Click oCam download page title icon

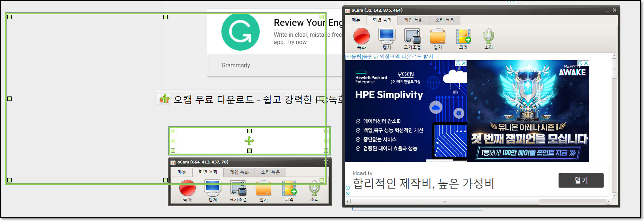point(164,99)
